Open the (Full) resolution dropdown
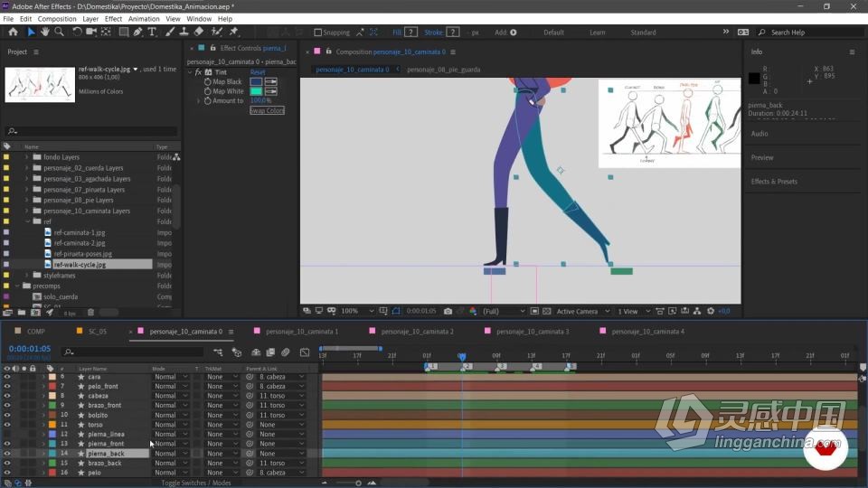Viewport: 868px width, 488px height. (504, 311)
